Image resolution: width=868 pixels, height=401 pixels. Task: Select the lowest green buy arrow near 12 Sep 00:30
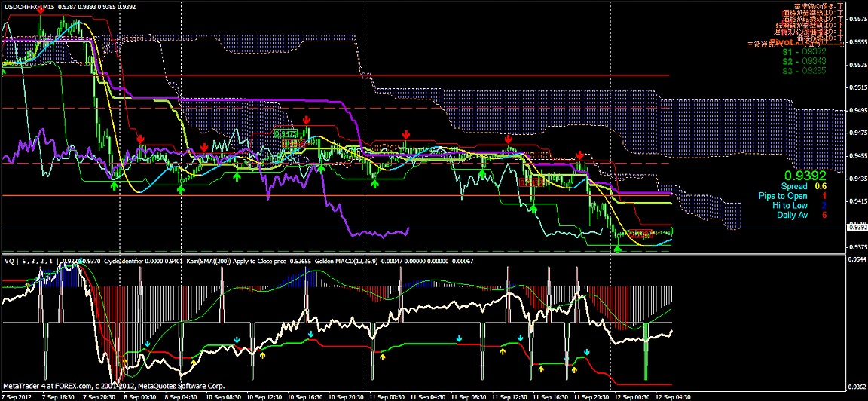tap(618, 249)
